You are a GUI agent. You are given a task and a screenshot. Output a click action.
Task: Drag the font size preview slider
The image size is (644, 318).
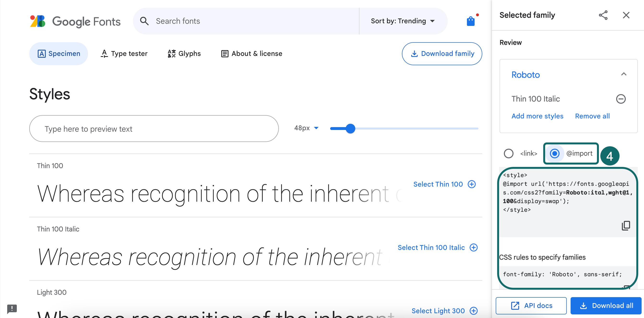tap(352, 128)
